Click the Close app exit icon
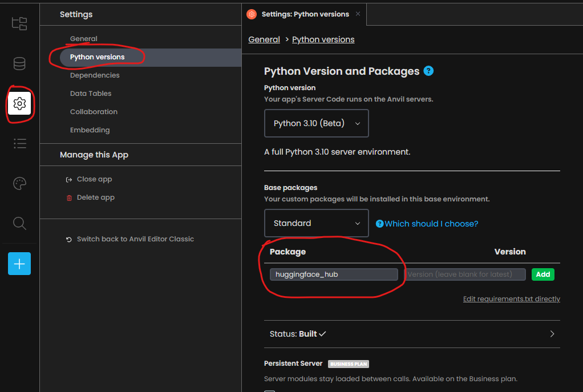This screenshot has width=583, height=392. [x=68, y=179]
